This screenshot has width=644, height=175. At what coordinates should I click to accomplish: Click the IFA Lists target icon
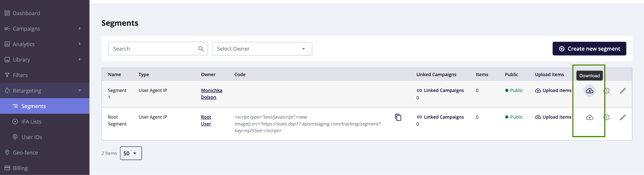pos(15,121)
